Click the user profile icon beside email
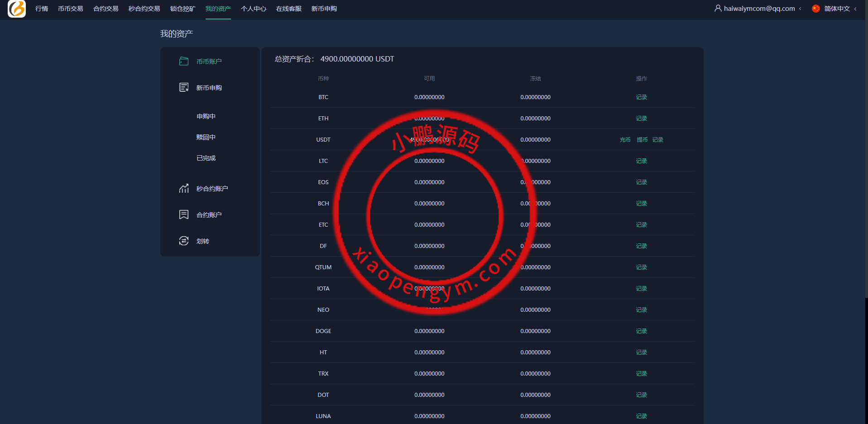 718,8
